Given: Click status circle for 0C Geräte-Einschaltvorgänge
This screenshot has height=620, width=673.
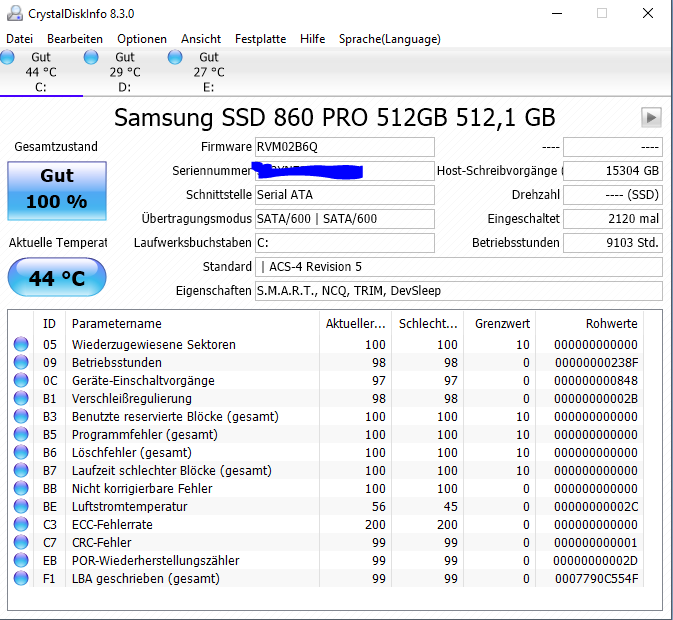Looking at the screenshot, I should (x=21, y=380).
